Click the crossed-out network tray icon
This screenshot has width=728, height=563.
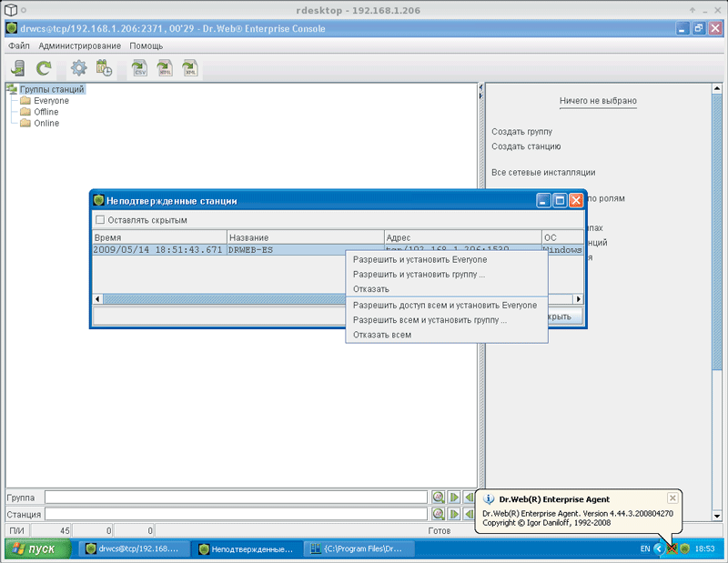point(672,548)
